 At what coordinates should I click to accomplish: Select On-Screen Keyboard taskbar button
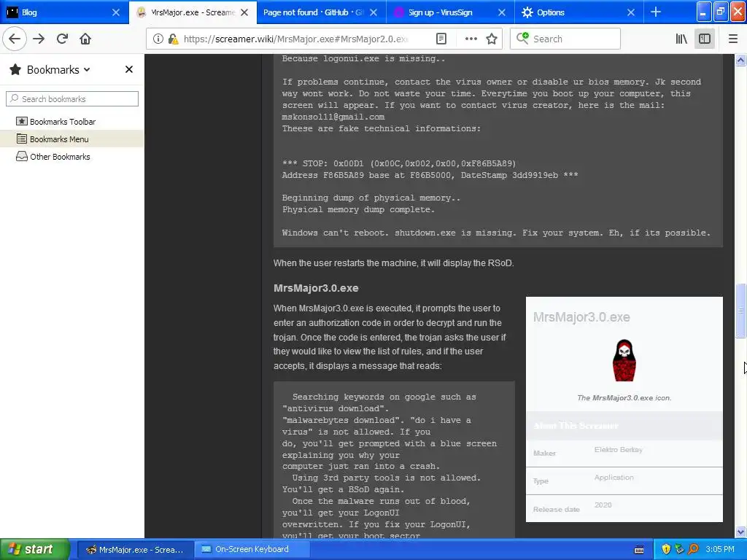click(x=252, y=549)
